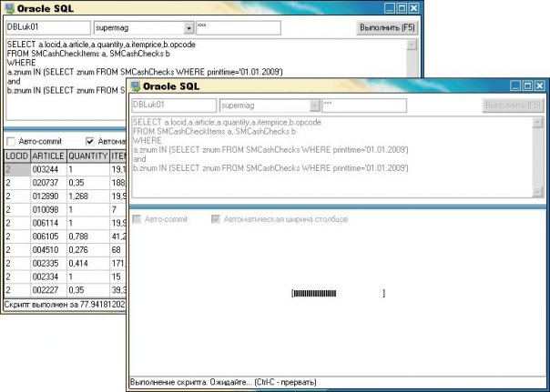550x392 pixels.
Task: Click Выполнить (F5) button in back window
Action: (x=387, y=27)
